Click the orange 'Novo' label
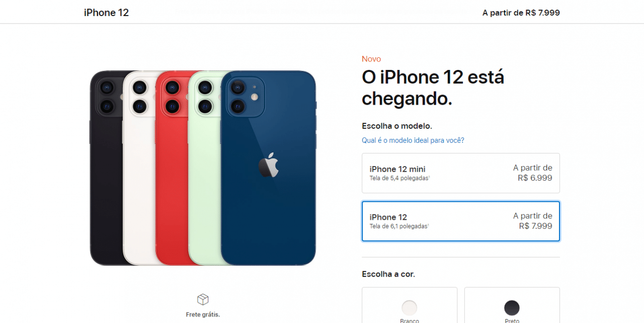Screen dimensions: 644x323 371,59
